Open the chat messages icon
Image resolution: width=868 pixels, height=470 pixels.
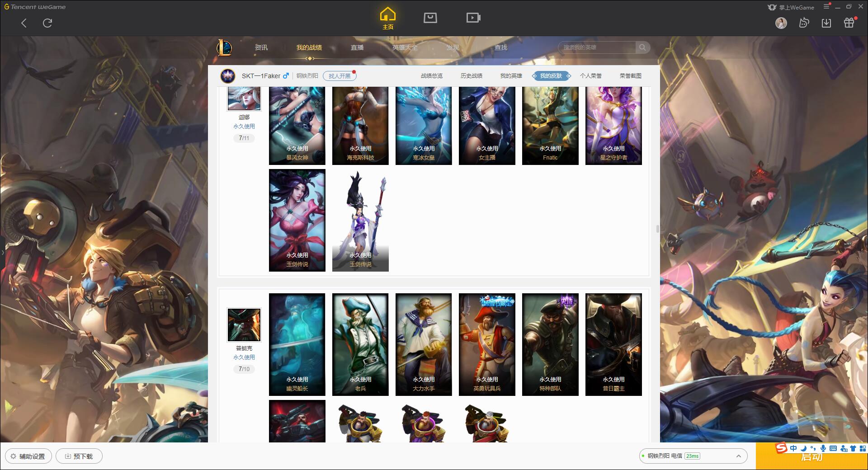coord(804,23)
